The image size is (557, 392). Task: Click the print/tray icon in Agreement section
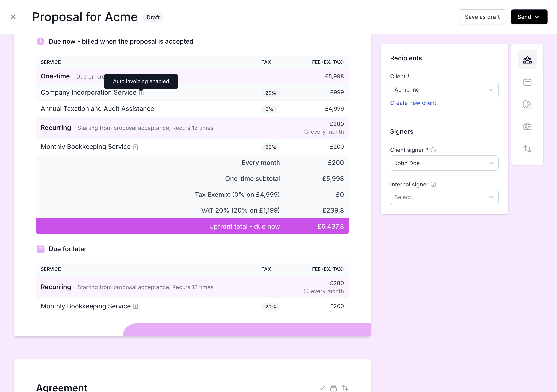pos(334,388)
